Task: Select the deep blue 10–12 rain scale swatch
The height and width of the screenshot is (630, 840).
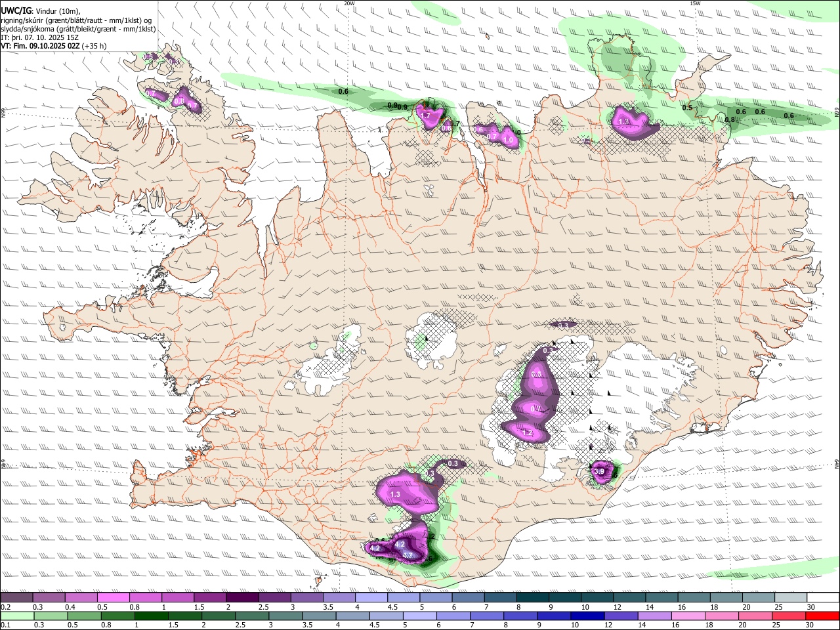Action: [x=588, y=616]
